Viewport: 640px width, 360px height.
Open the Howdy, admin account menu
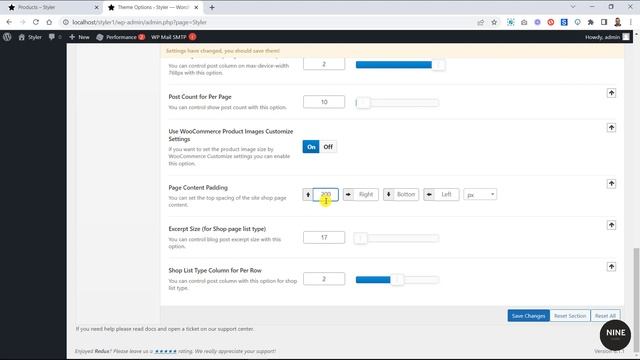607,37
